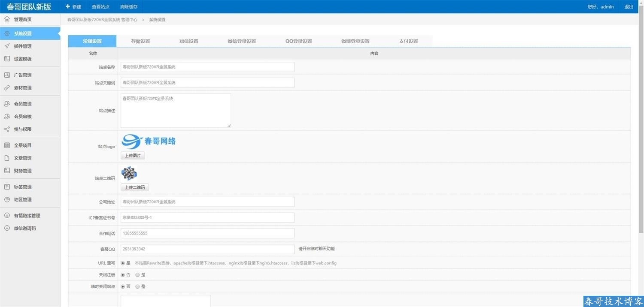Click the gear icon beside 系统设置
This screenshot has width=644, height=307.
point(7,33)
